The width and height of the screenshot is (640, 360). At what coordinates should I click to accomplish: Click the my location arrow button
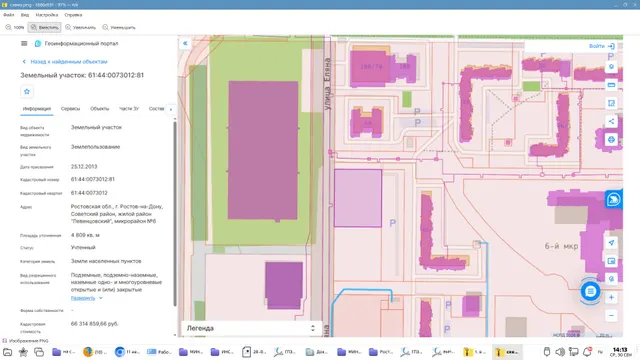pos(611,243)
